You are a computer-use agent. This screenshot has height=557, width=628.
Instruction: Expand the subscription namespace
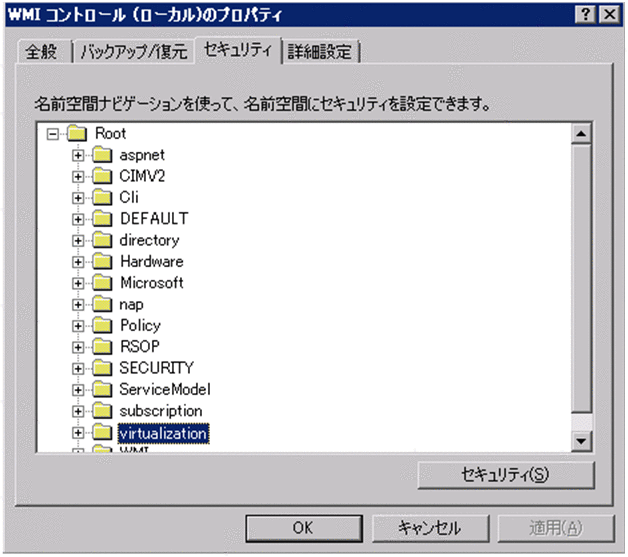point(78,411)
